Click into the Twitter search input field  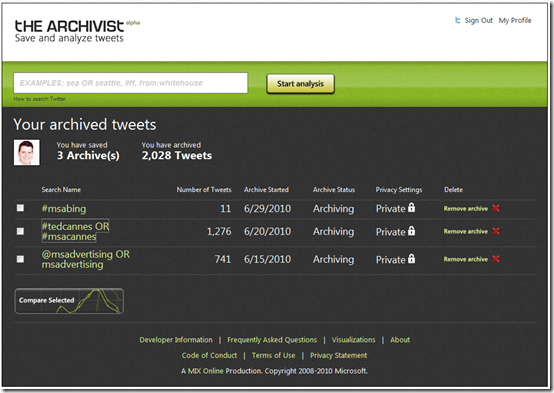coord(131,83)
